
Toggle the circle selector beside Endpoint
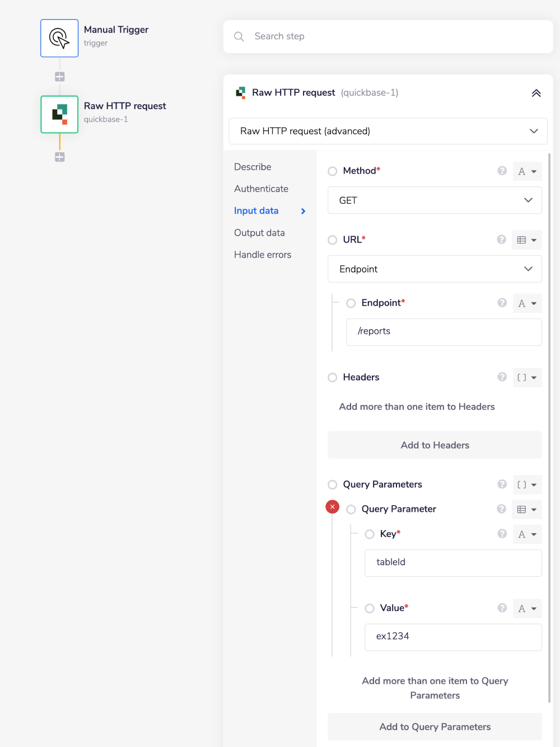point(351,303)
